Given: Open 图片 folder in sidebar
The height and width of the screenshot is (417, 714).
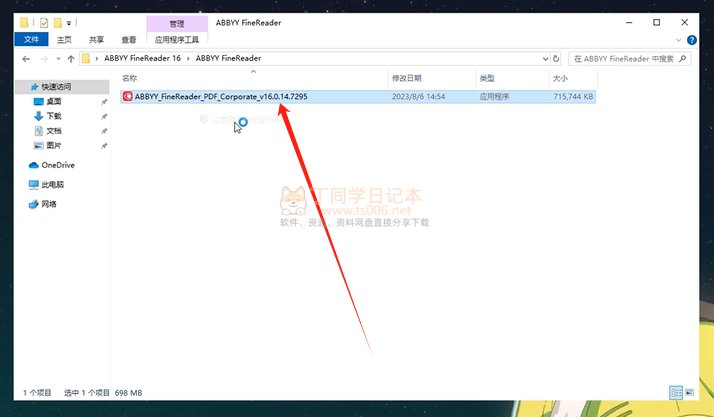Looking at the screenshot, I should tap(54, 145).
